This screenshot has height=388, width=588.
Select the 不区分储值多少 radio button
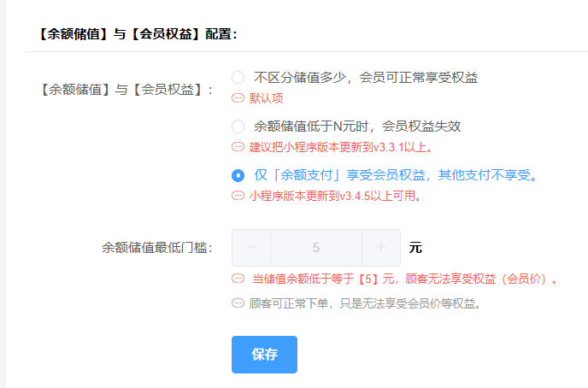pos(238,78)
